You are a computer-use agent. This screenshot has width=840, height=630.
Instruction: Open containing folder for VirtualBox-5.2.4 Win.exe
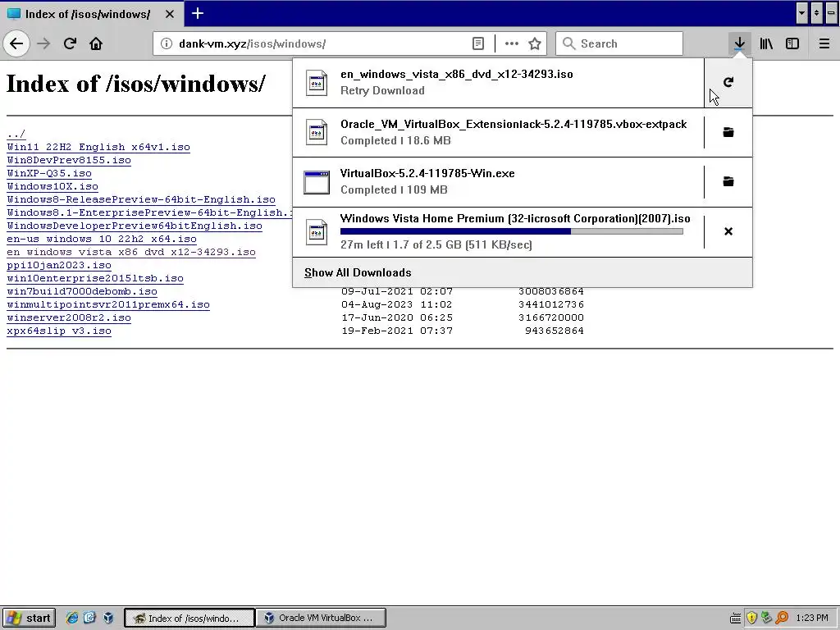click(x=728, y=181)
